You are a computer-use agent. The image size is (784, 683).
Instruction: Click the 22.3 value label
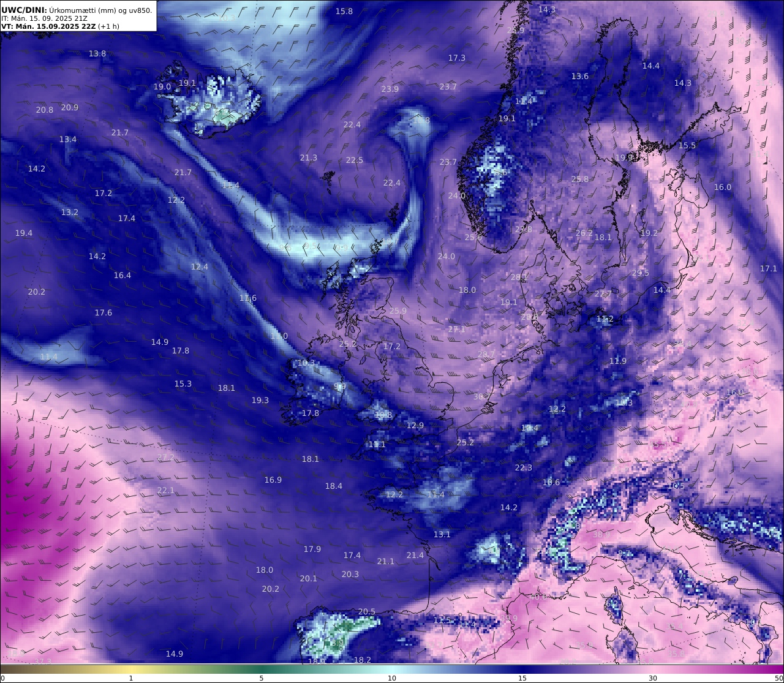pos(524,467)
